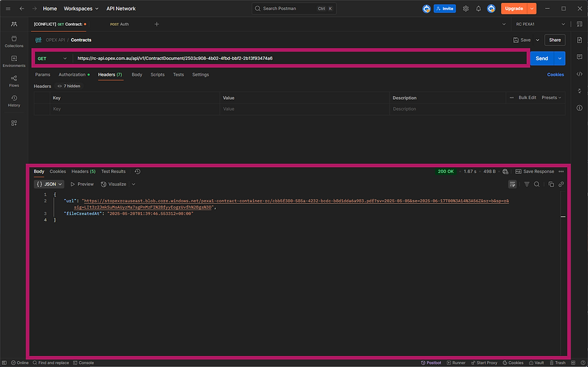This screenshot has width=588, height=367.
Task: Open the response Headers (5) tab
Action: click(x=83, y=172)
